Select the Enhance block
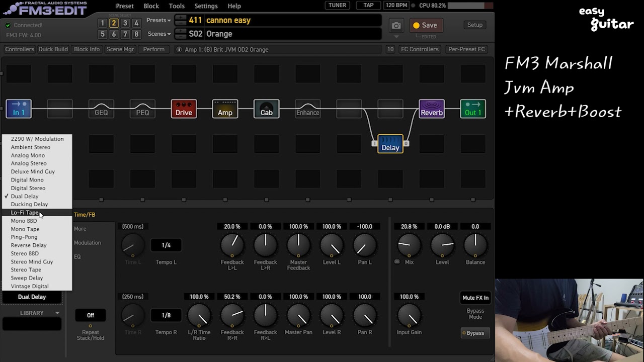The width and height of the screenshot is (644, 362). (x=307, y=109)
